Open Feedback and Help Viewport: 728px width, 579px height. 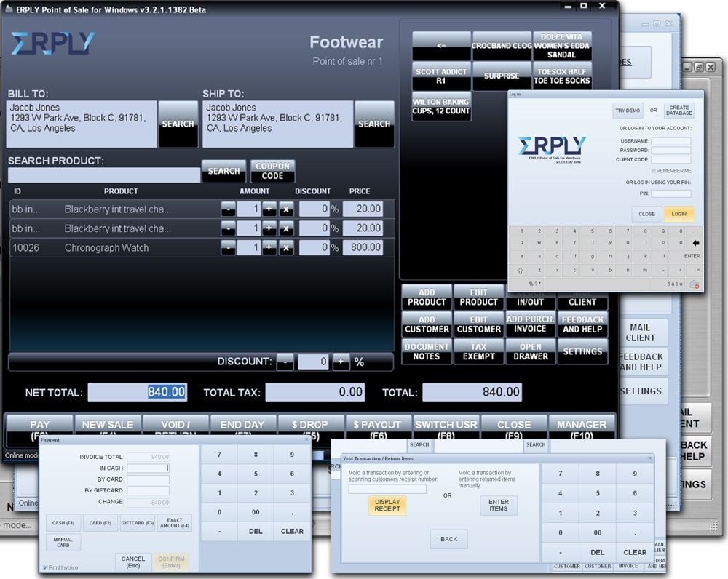[582, 324]
